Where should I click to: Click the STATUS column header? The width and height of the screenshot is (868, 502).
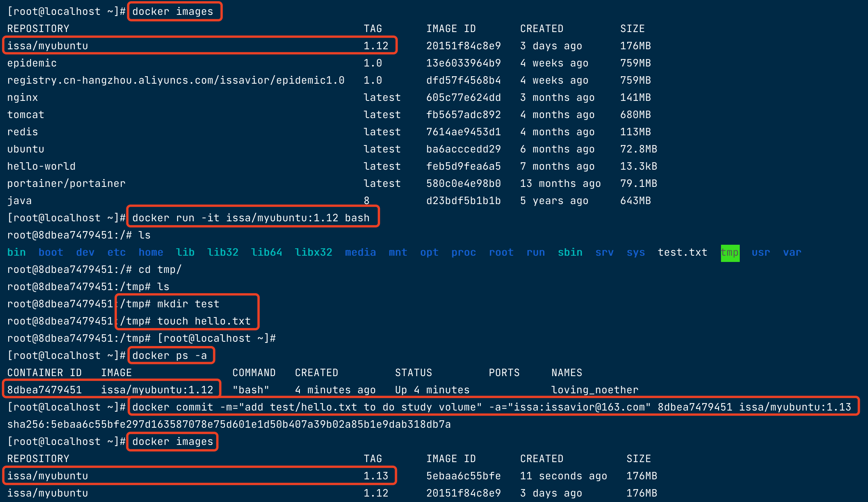[x=414, y=373]
